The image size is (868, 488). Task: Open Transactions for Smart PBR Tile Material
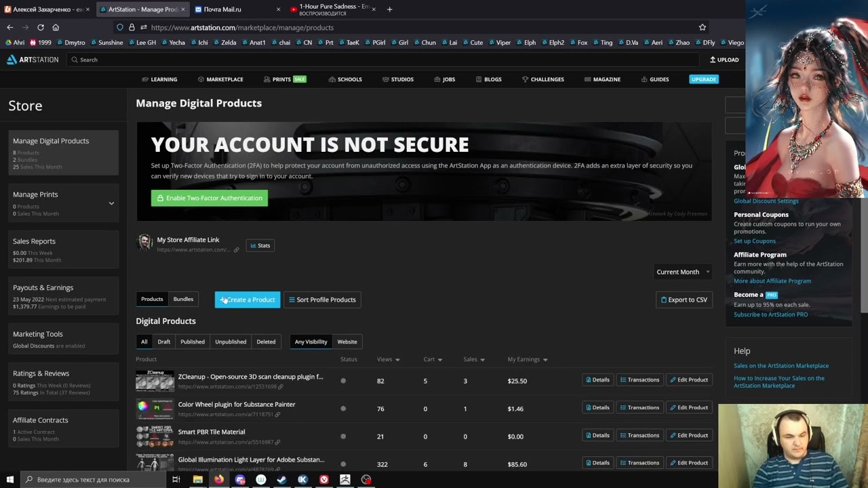[639, 435]
